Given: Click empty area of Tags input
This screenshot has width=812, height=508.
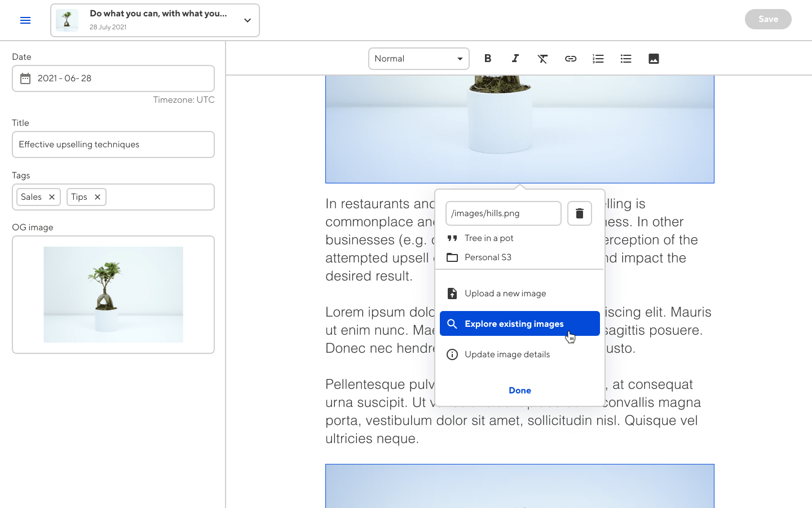Looking at the screenshot, I should 160,197.
